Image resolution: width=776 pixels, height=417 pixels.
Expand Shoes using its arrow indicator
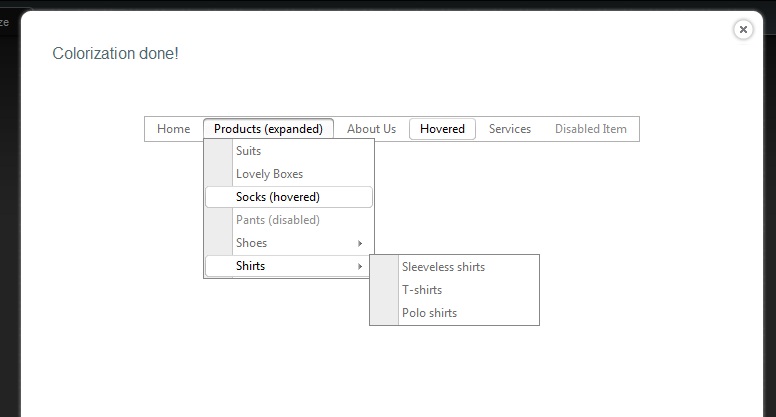coord(360,243)
